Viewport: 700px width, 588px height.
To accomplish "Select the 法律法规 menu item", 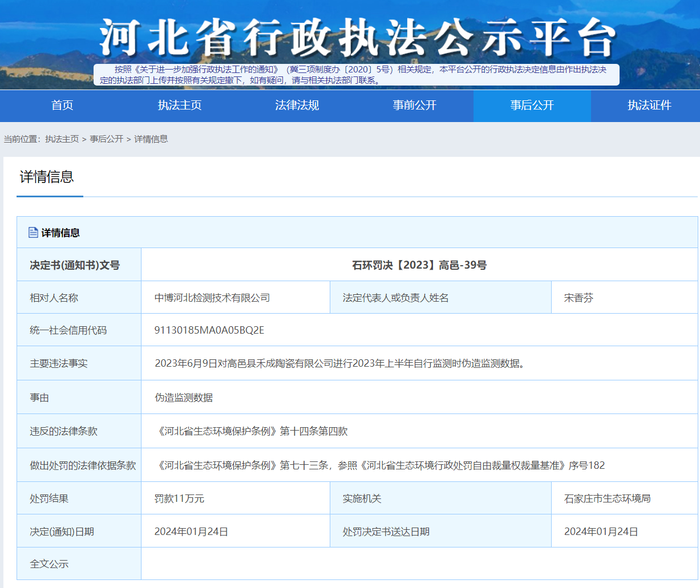I will [x=297, y=106].
